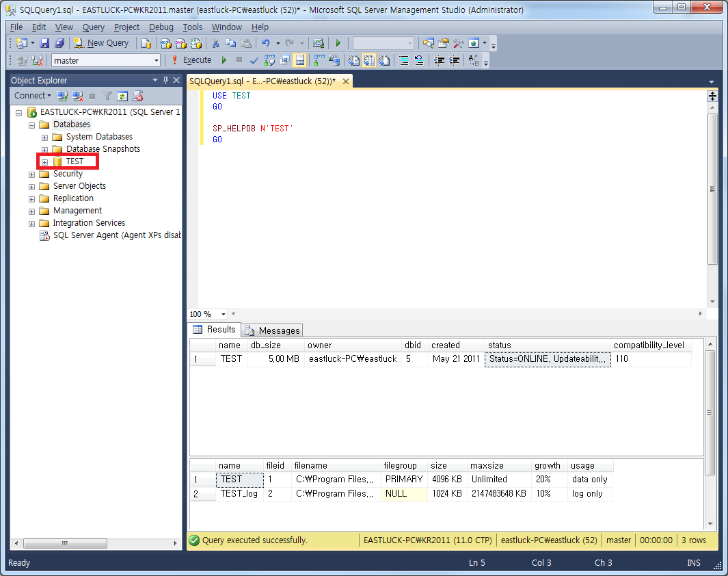Open the Query menu
The width and height of the screenshot is (728, 576).
(94, 27)
